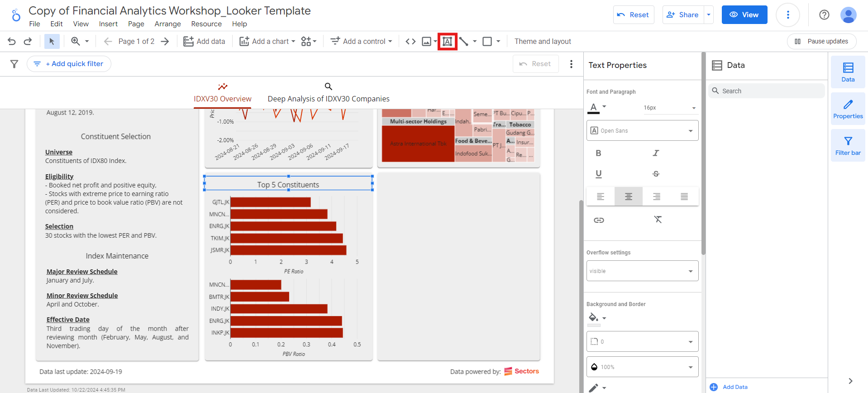Select the Text box tool
This screenshot has width=868, height=393.
pos(447,41)
